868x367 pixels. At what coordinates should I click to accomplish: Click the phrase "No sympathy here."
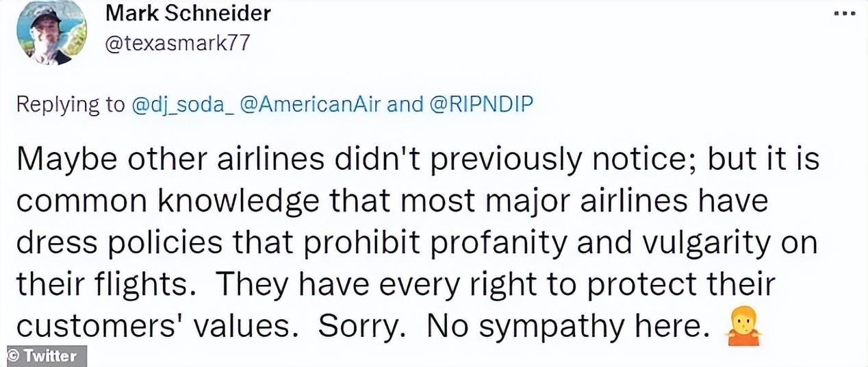[x=565, y=327]
